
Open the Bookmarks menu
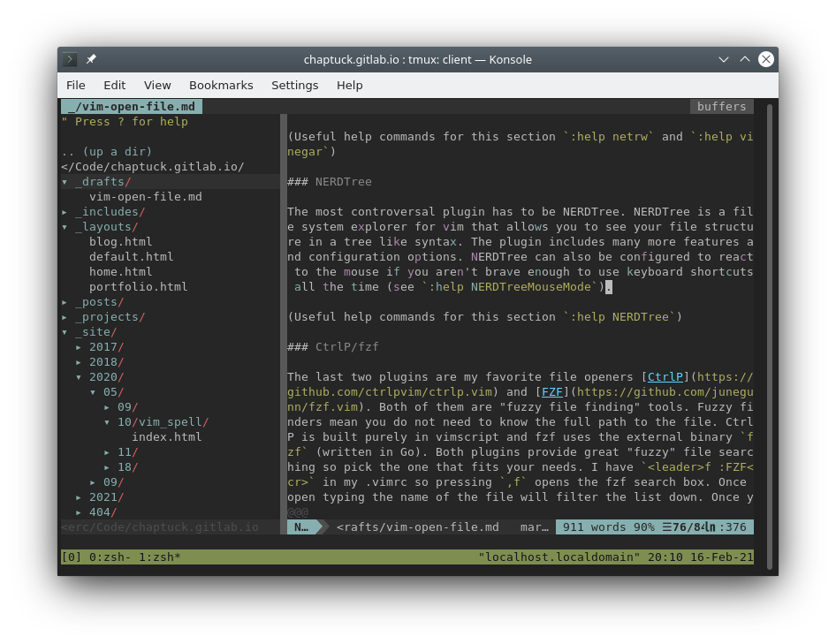click(221, 85)
